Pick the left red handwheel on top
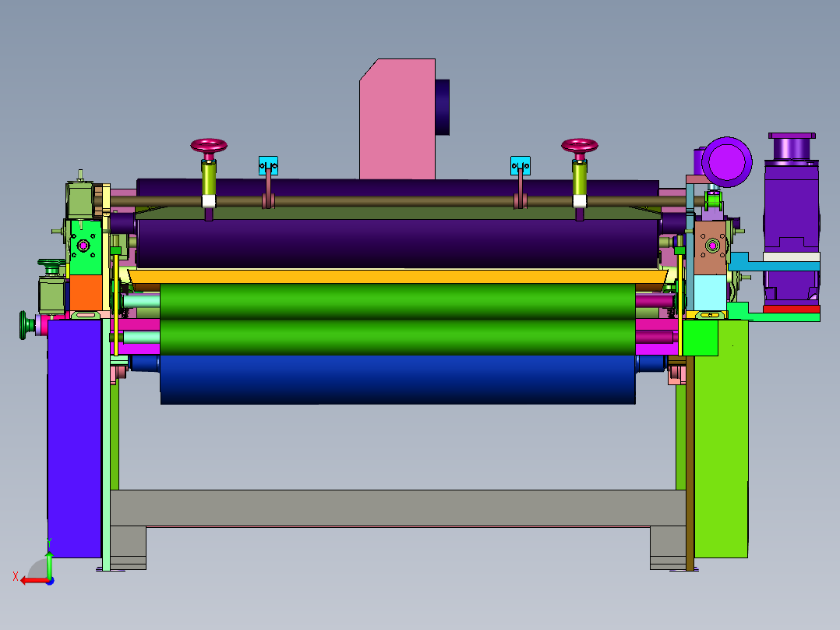The height and width of the screenshot is (630, 840). tap(209, 146)
